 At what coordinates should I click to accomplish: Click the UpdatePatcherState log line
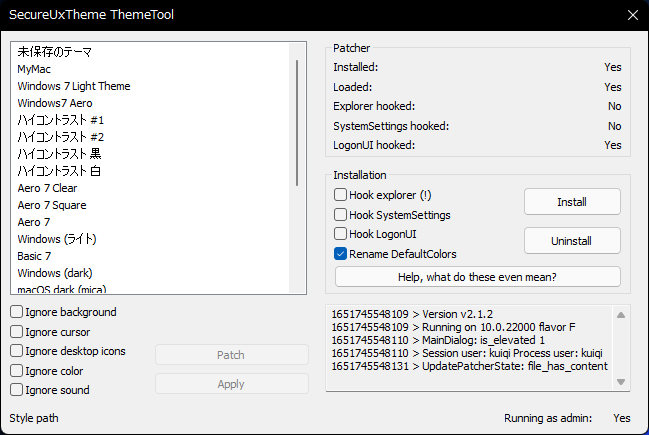469,366
